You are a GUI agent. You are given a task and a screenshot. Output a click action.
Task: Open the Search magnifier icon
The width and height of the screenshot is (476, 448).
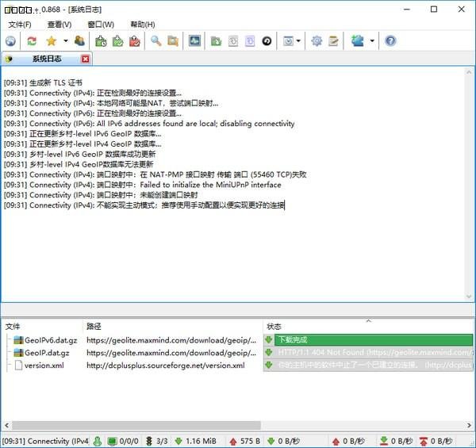156,41
